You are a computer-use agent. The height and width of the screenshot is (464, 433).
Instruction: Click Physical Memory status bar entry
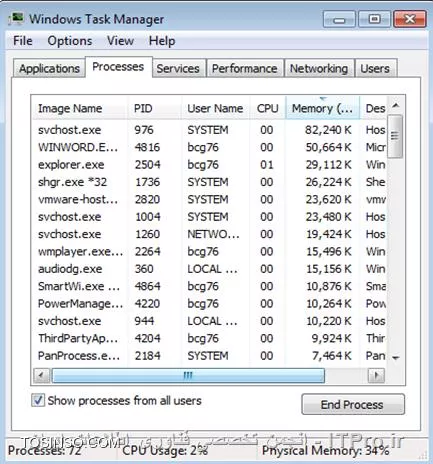[326, 451]
